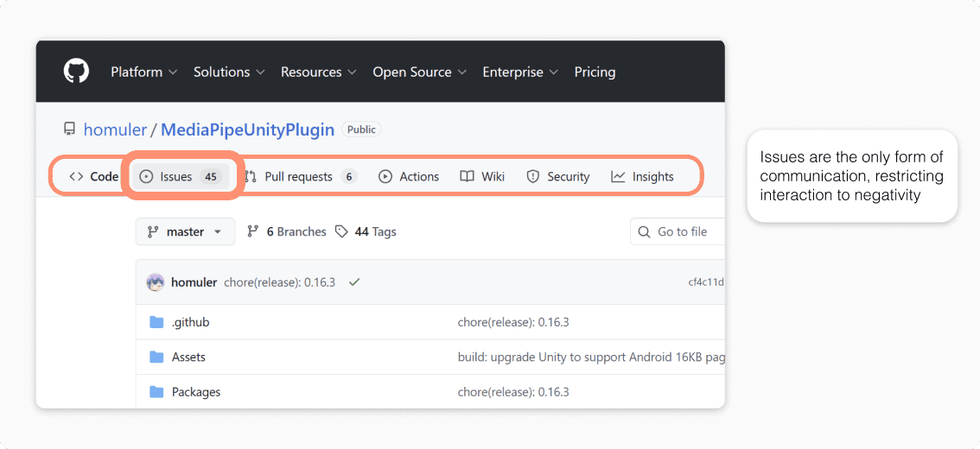980x449 pixels.
Task: Open the Wiki tab book icon
Action: tap(467, 177)
